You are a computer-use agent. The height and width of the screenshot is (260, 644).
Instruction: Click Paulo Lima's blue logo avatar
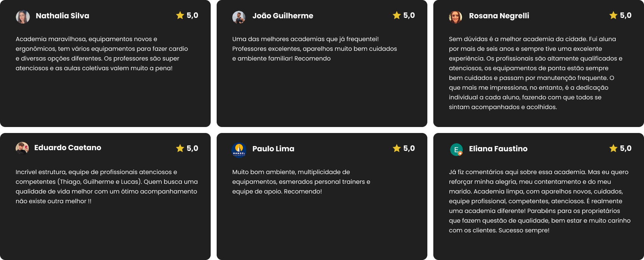coord(239,150)
